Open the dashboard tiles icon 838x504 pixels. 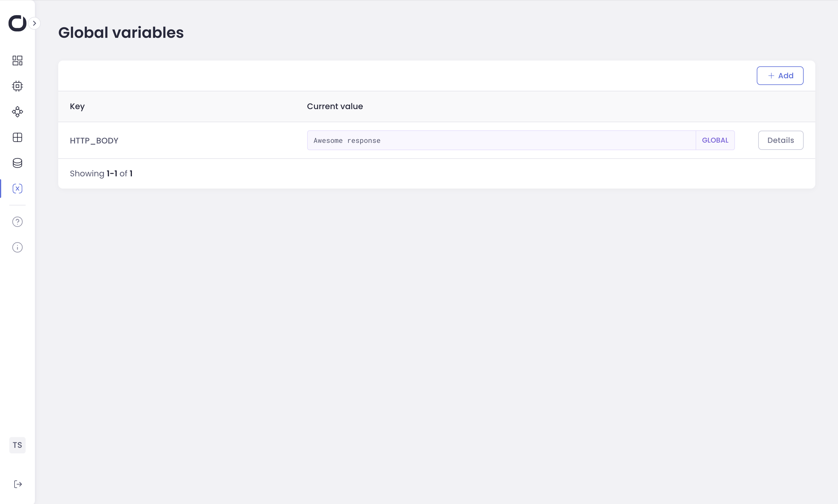[x=17, y=61]
